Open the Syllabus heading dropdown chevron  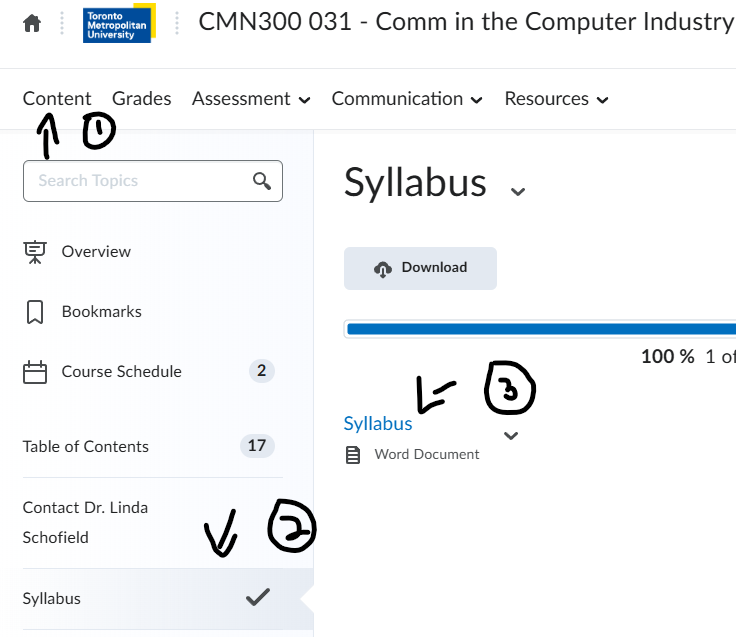(x=517, y=190)
